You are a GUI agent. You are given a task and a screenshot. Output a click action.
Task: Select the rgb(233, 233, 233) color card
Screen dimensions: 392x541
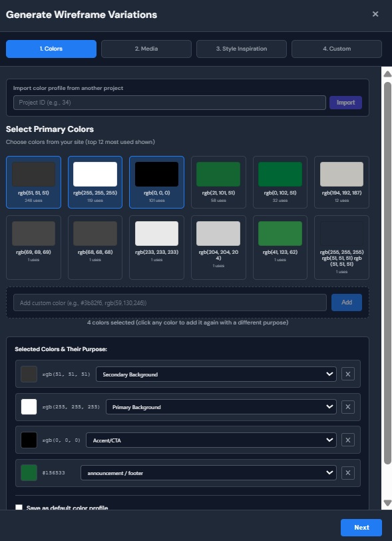pos(156,247)
